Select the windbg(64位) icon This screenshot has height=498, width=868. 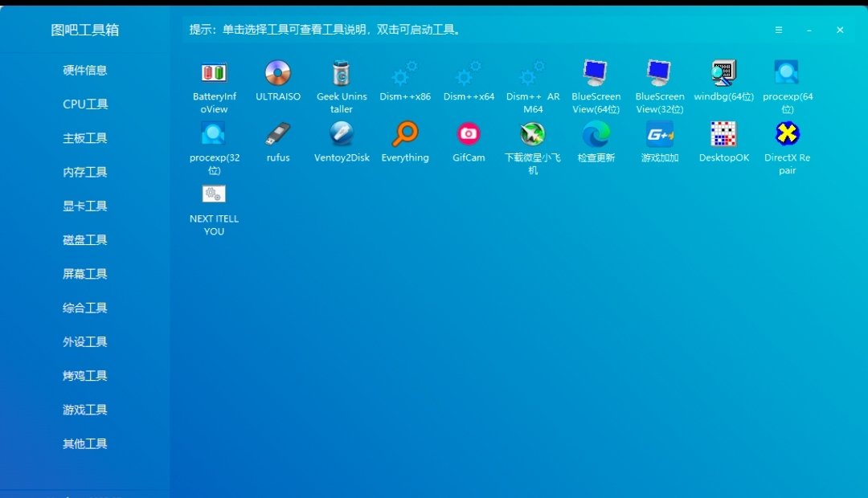click(723, 72)
